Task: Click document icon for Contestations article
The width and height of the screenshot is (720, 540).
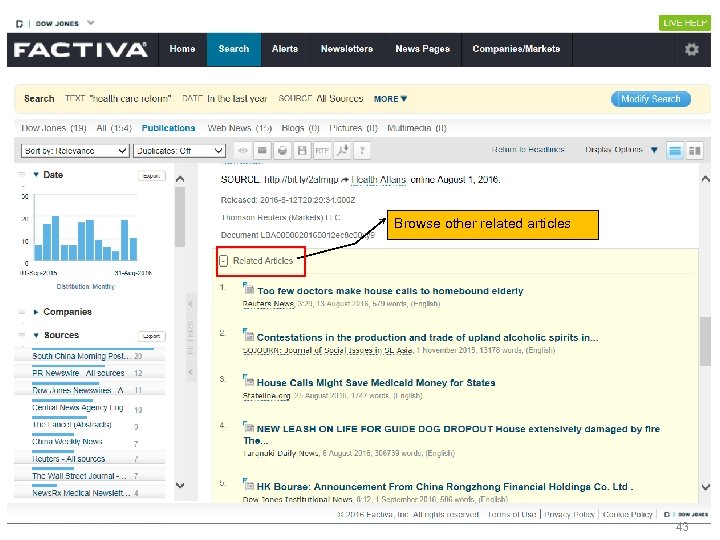Action: click(x=248, y=335)
